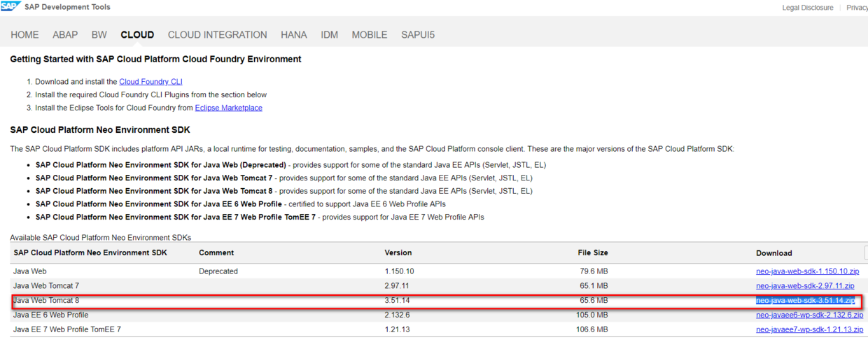Image resolution: width=868 pixels, height=342 pixels.
Task: Click file size 79.6 MB
Action: [x=593, y=271]
